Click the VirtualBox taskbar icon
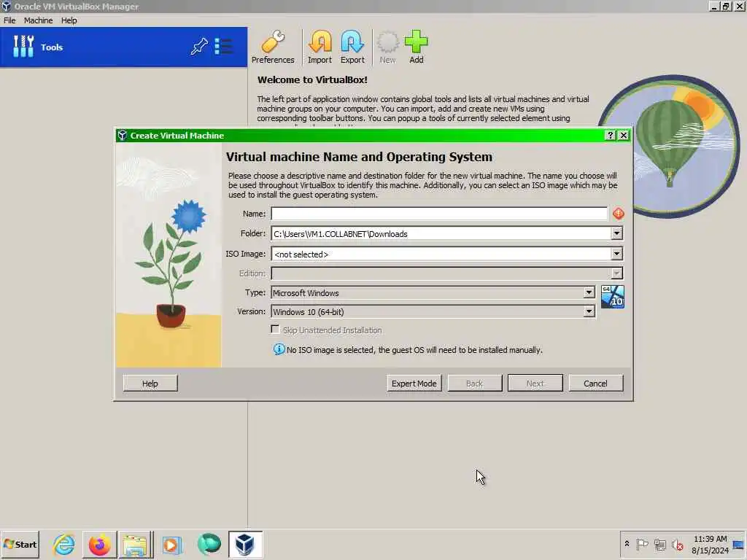747x560 pixels. 245,544
